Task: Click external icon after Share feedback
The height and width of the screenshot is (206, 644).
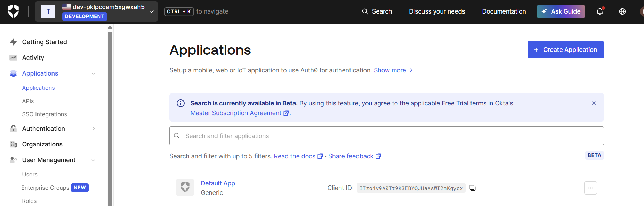Action: (378, 156)
